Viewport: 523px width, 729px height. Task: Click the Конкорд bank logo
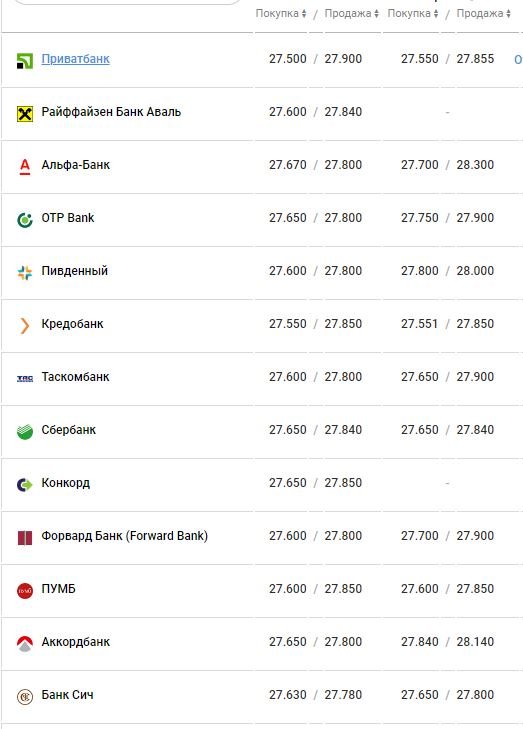click(x=25, y=484)
